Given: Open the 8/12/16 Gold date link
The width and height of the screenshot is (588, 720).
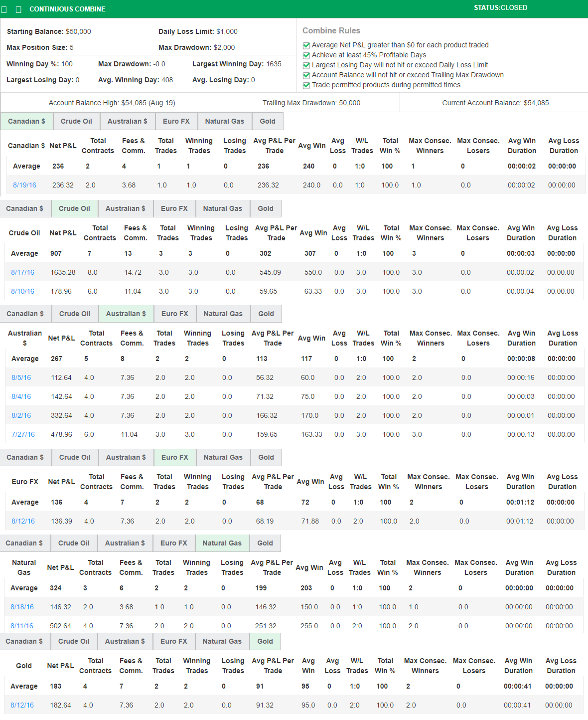Looking at the screenshot, I should 22,705.
